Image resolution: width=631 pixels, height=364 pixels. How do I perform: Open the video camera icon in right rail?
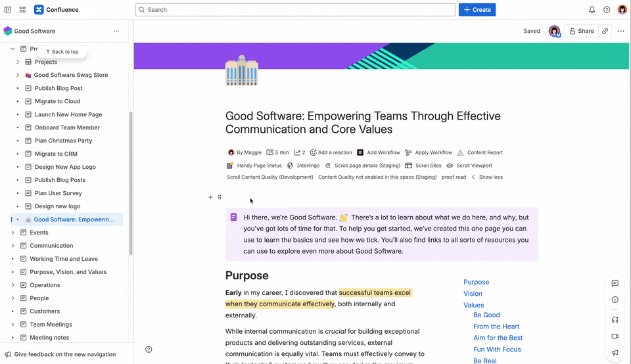[615, 336]
